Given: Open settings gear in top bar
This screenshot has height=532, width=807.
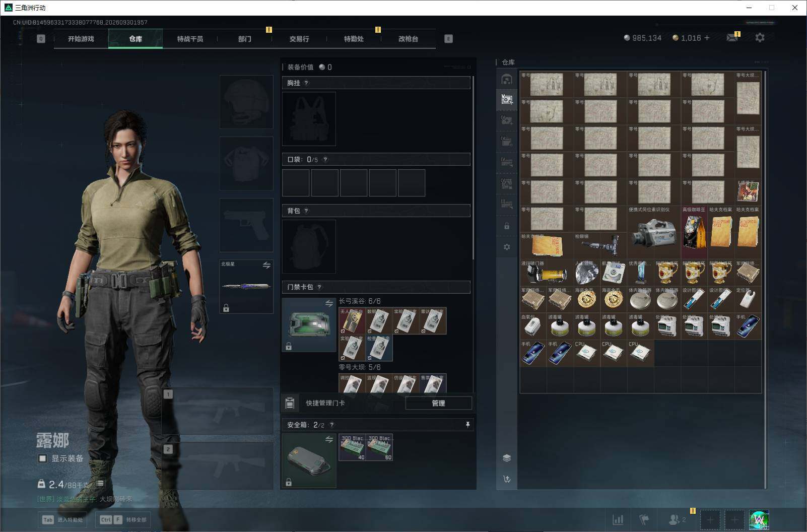Looking at the screenshot, I should [760, 38].
